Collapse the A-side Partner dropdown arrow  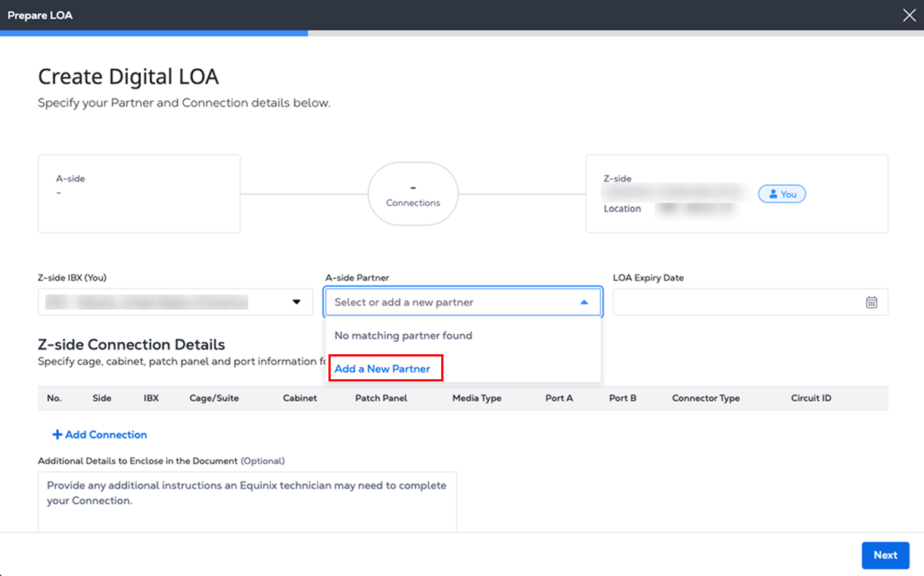pos(584,302)
